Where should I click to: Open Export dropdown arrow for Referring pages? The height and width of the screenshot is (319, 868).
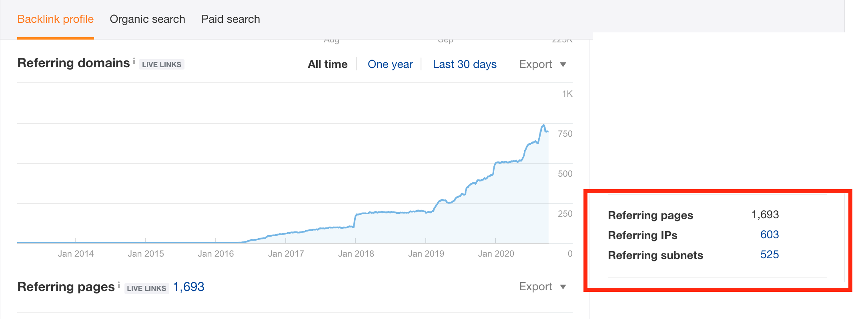click(x=563, y=287)
